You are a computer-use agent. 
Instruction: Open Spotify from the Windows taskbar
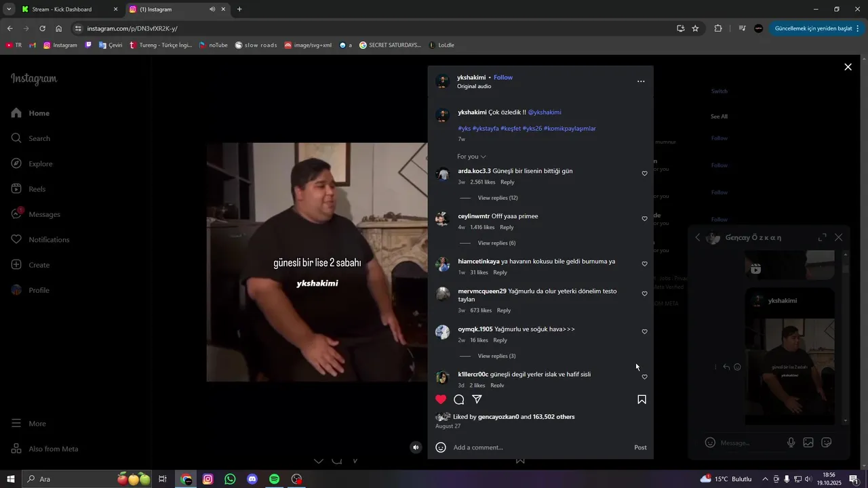click(x=274, y=479)
